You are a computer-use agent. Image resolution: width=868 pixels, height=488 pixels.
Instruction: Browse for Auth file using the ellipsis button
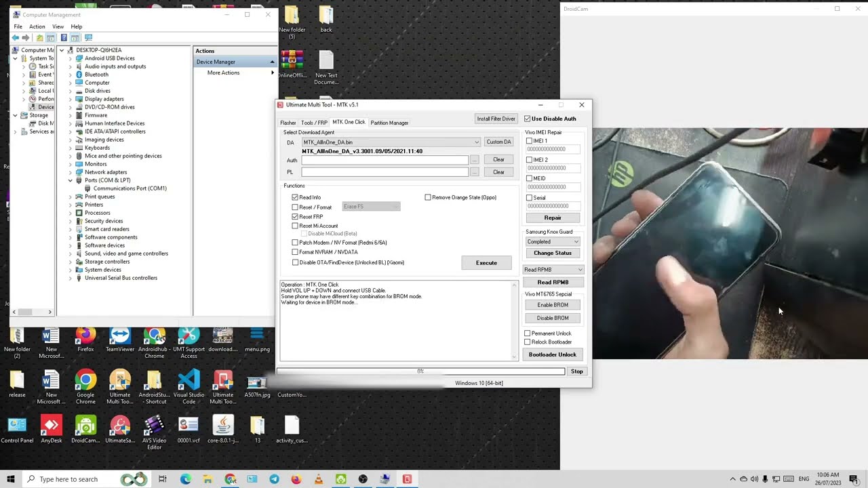[474, 160]
